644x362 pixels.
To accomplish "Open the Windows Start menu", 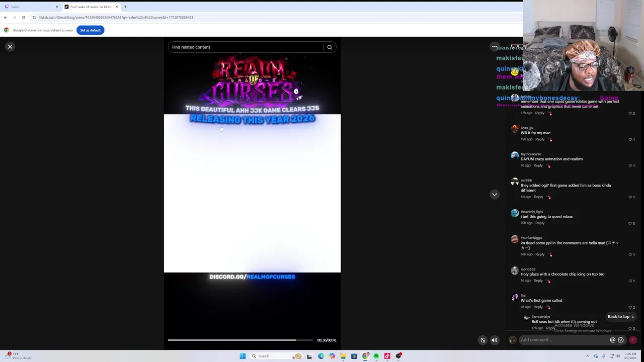I will tap(243, 356).
